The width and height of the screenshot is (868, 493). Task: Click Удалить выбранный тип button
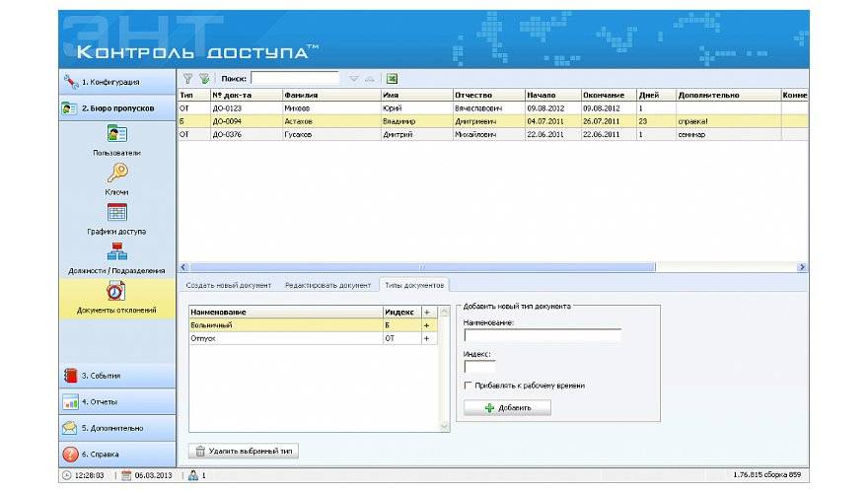pos(243,451)
